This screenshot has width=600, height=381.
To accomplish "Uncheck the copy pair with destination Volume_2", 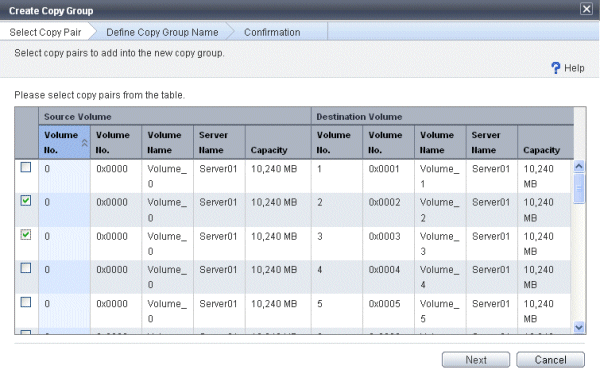I will pyautogui.click(x=26, y=200).
